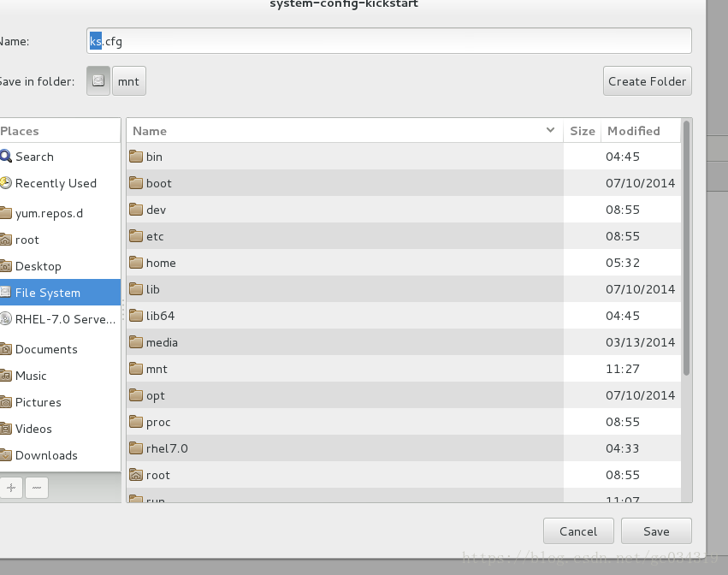Click the Save button
The image size is (728, 575).
coord(656,531)
